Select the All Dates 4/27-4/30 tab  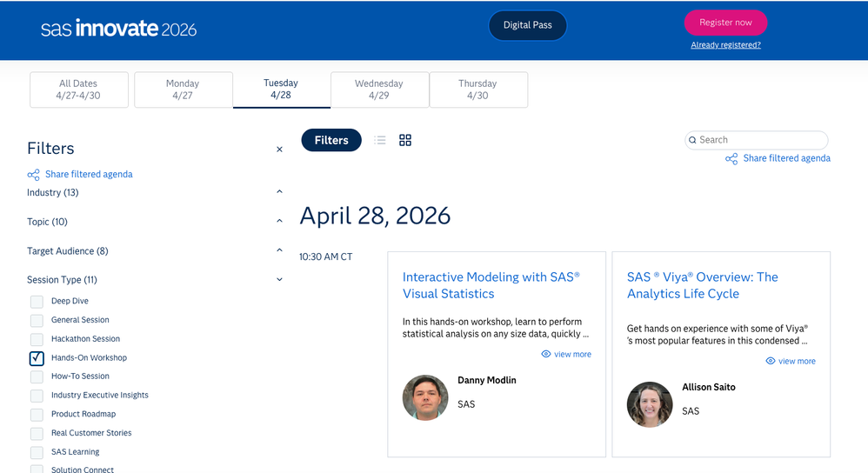point(78,90)
